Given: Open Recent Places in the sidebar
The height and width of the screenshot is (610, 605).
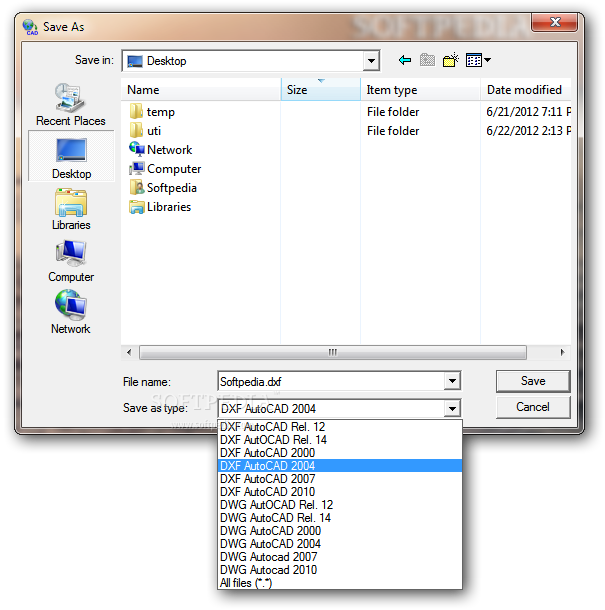Looking at the screenshot, I should (x=70, y=104).
